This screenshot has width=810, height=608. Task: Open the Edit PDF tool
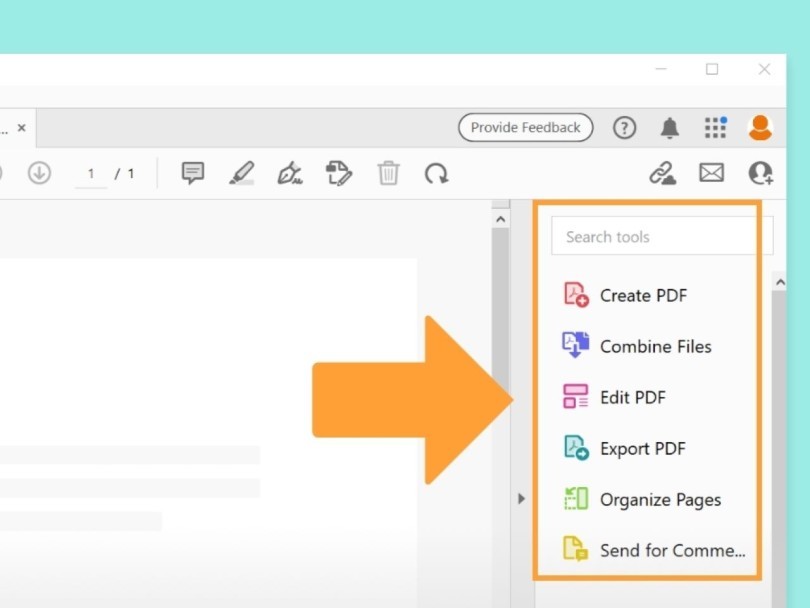632,397
